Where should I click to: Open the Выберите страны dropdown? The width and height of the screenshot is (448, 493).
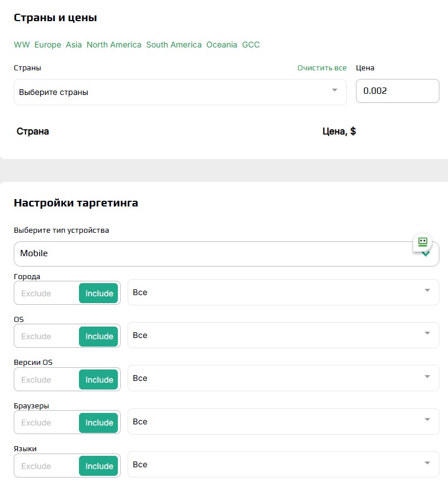coord(180,92)
